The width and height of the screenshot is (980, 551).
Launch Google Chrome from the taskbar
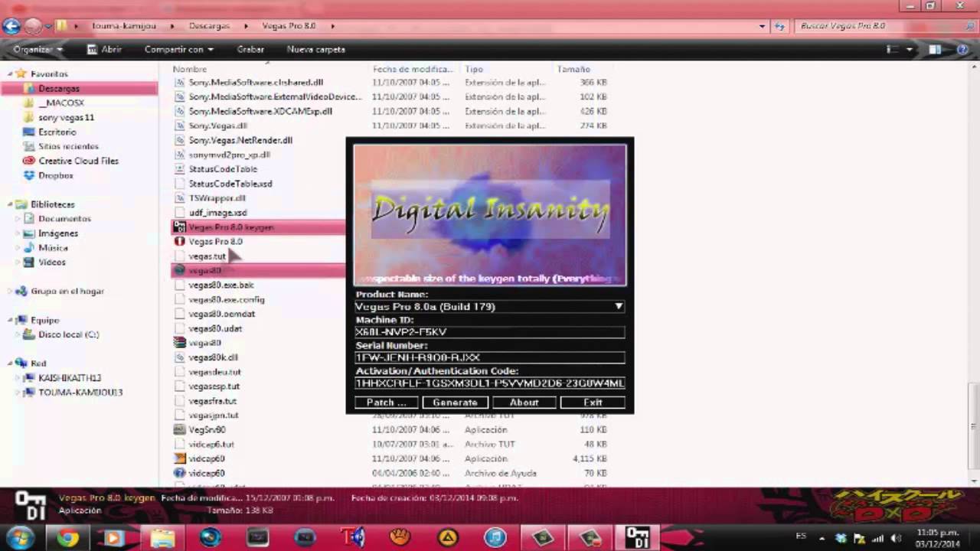pyautogui.click(x=67, y=538)
